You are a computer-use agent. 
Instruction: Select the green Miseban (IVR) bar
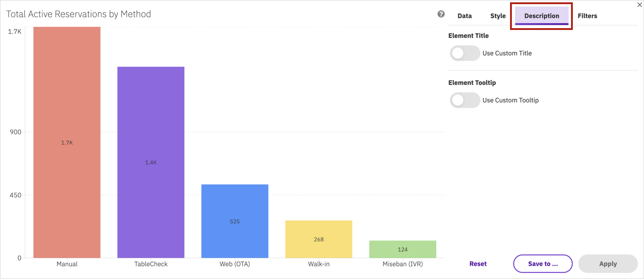(x=403, y=249)
